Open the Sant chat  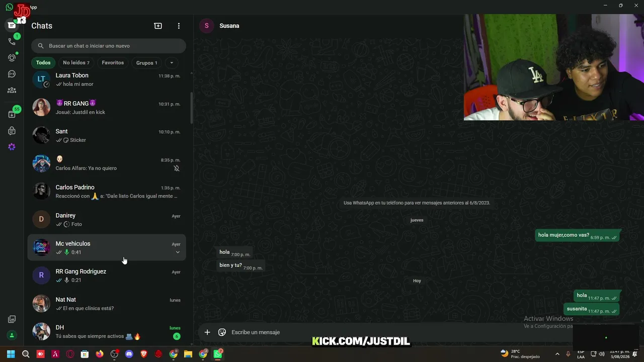[x=107, y=135]
